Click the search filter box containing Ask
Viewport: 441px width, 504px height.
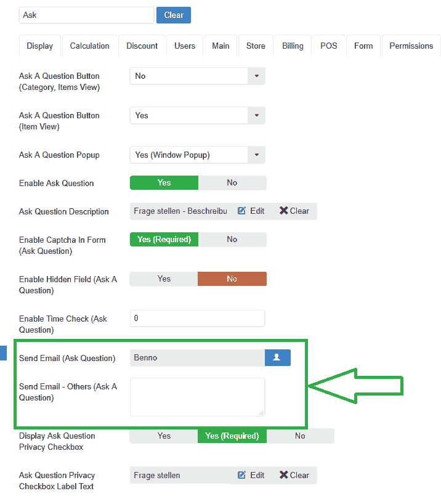pos(86,15)
